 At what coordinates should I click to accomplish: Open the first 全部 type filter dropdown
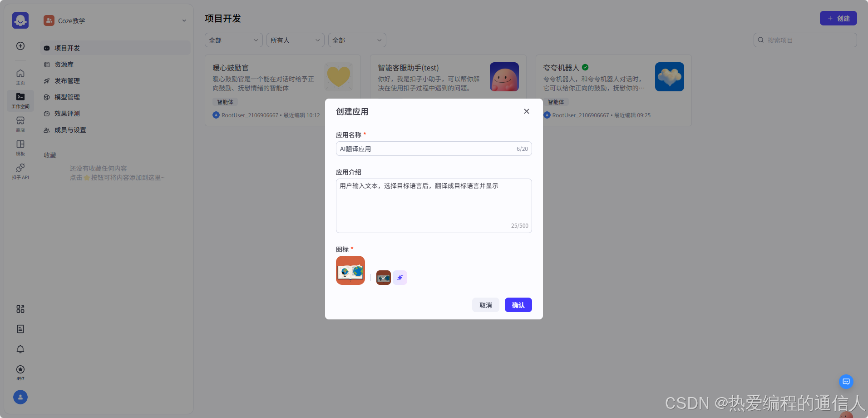(x=234, y=40)
